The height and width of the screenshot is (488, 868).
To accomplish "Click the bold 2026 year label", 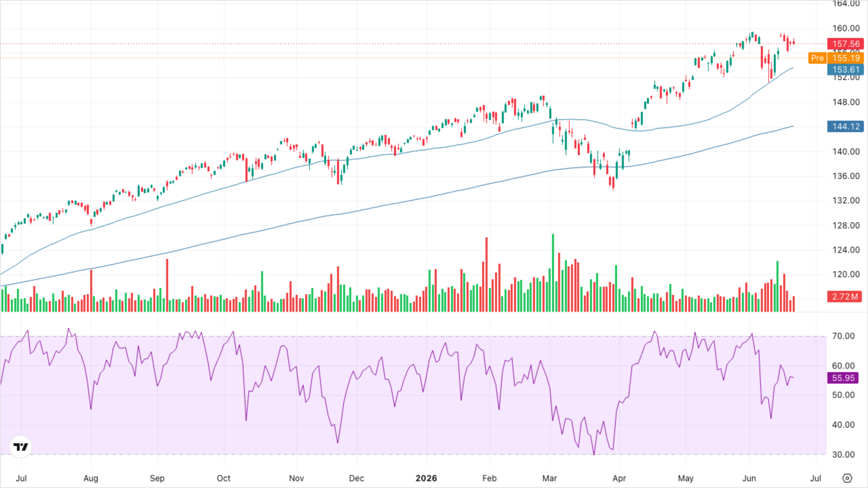I will click(x=426, y=478).
